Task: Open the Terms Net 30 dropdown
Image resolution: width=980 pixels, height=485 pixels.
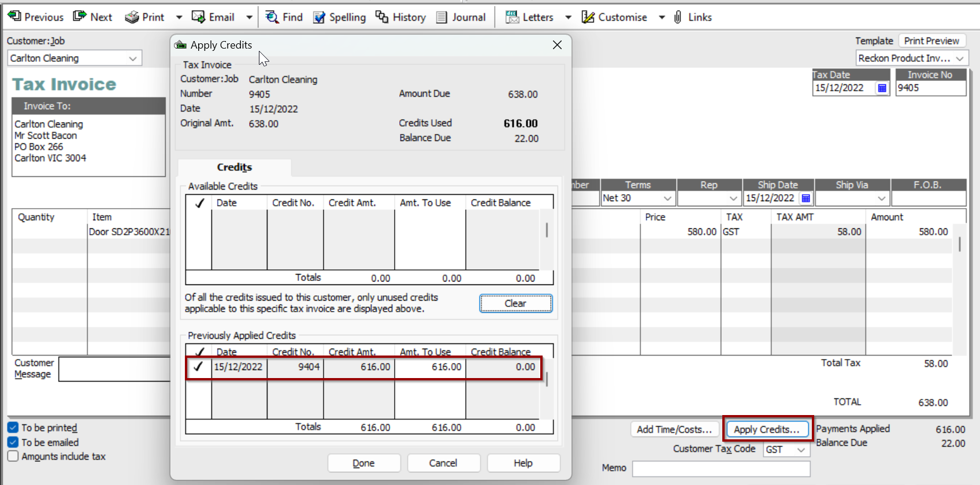Action: (667, 198)
